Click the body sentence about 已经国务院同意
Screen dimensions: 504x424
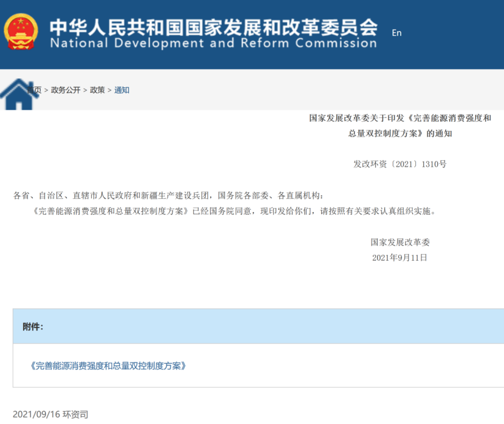click(x=232, y=212)
